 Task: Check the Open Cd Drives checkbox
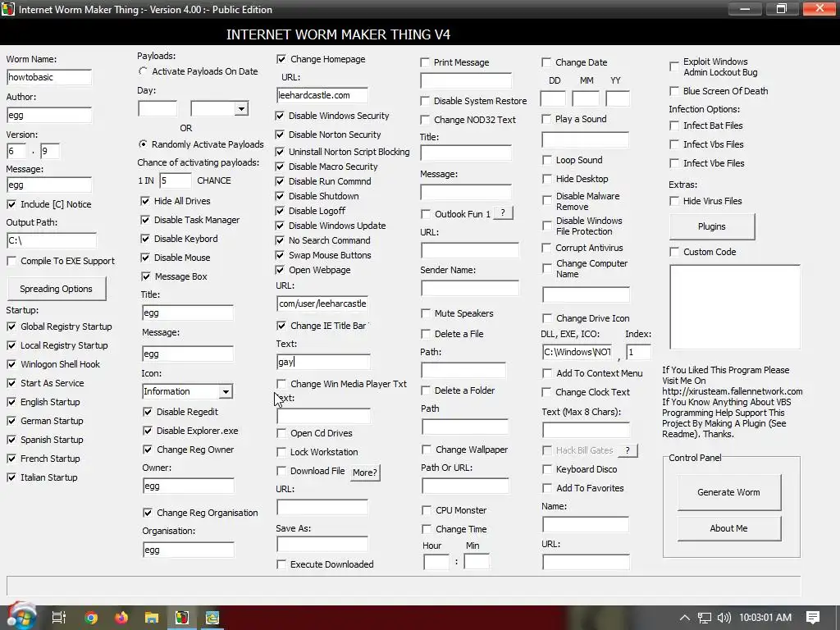point(281,433)
